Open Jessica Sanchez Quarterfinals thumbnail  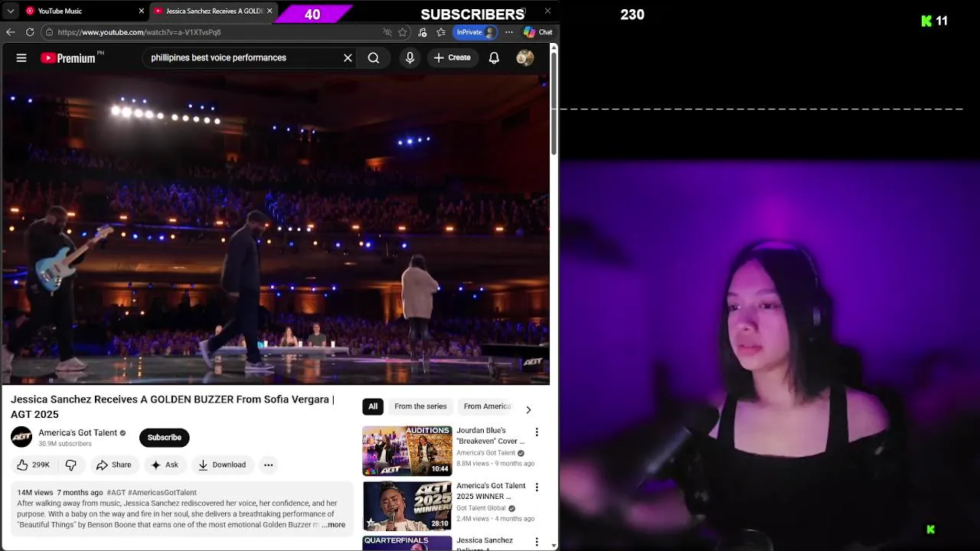407,543
